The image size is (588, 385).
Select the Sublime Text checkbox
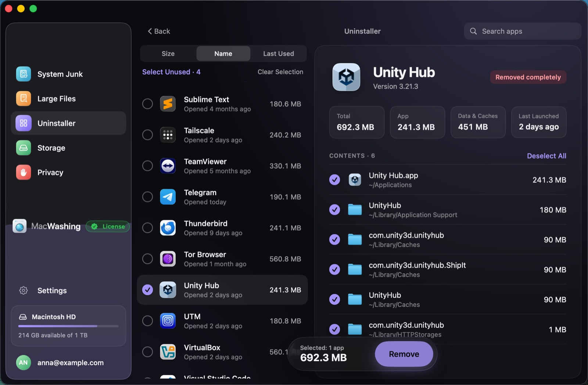[147, 104]
